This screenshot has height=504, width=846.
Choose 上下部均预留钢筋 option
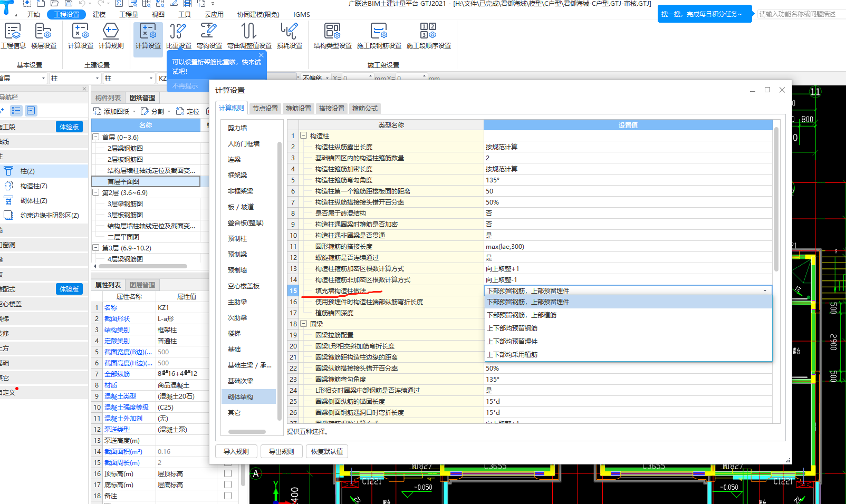tap(628, 328)
